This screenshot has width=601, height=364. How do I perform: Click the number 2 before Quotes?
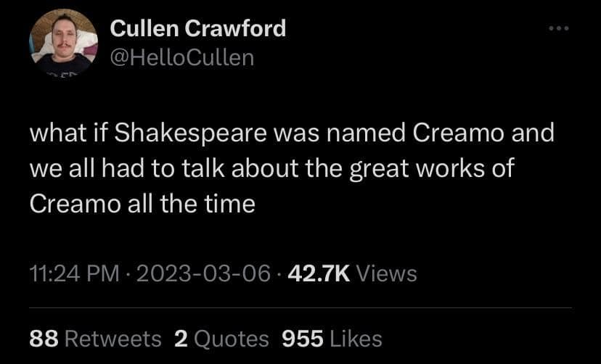[x=180, y=338]
